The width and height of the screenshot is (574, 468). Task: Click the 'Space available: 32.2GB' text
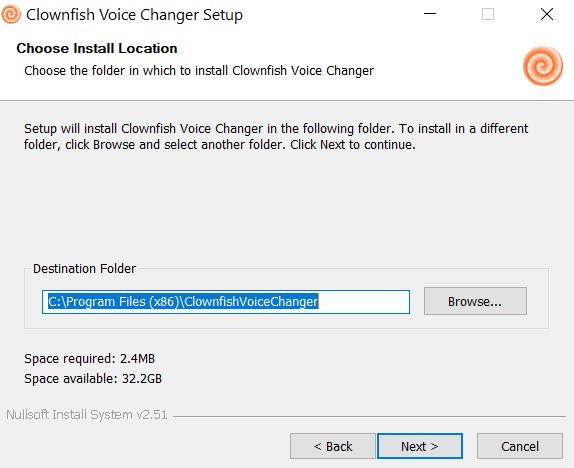tap(93, 378)
